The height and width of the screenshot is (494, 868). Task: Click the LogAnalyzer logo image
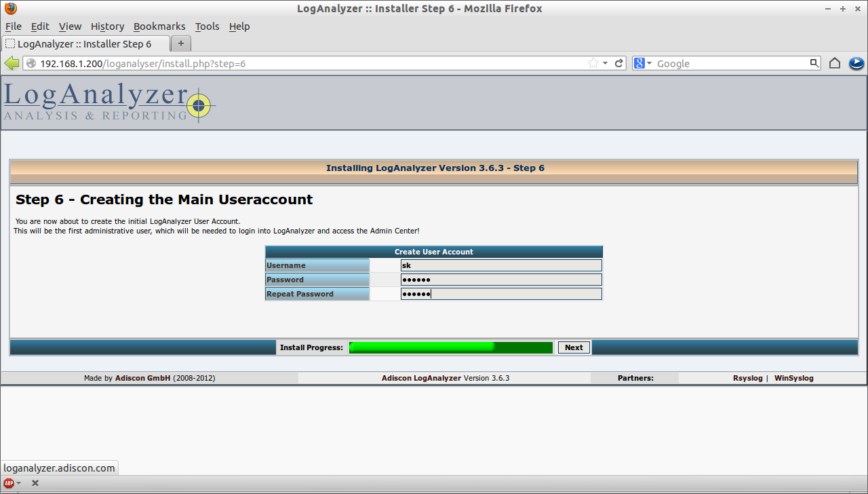pos(110,102)
